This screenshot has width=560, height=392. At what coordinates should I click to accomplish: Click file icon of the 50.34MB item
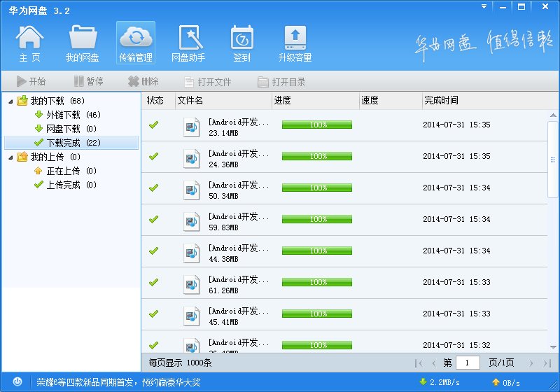[191, 190]
